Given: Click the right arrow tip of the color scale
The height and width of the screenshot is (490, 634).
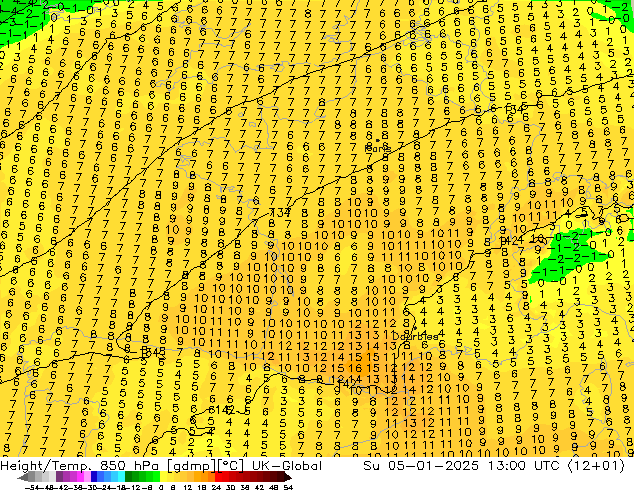Looking at the screenshot, I should coord(290,477).
